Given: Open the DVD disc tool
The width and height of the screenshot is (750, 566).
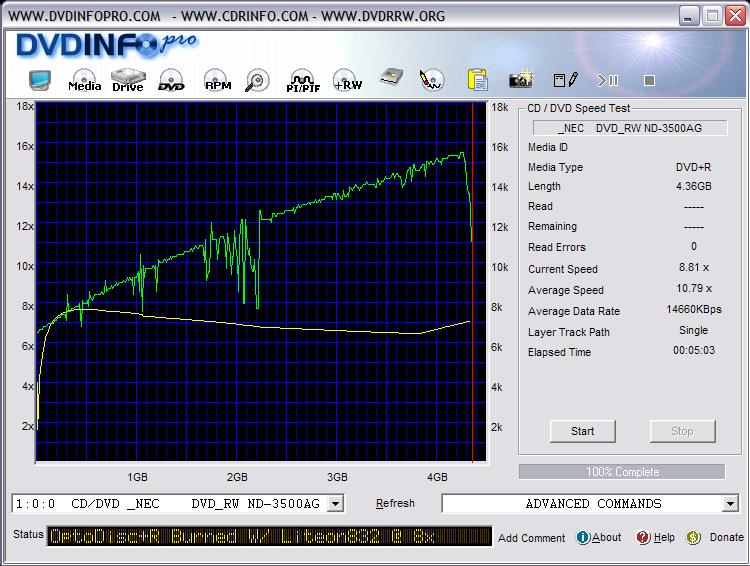Looking at the screenshot, I should coord(171,80).
